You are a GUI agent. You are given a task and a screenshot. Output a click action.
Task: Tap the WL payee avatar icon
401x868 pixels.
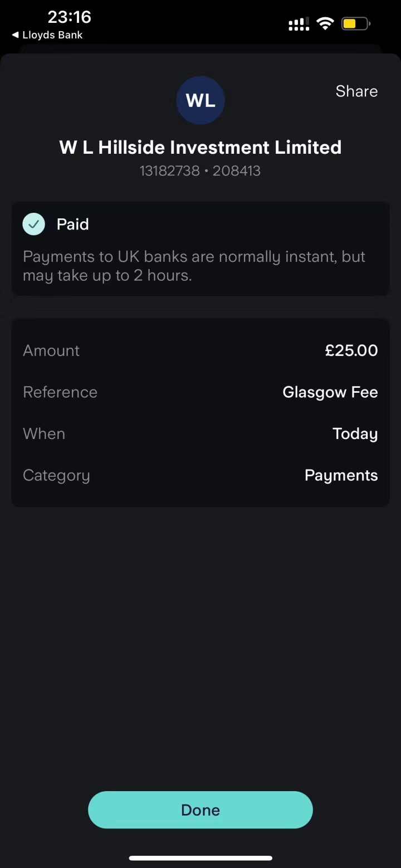coord(200,100)
